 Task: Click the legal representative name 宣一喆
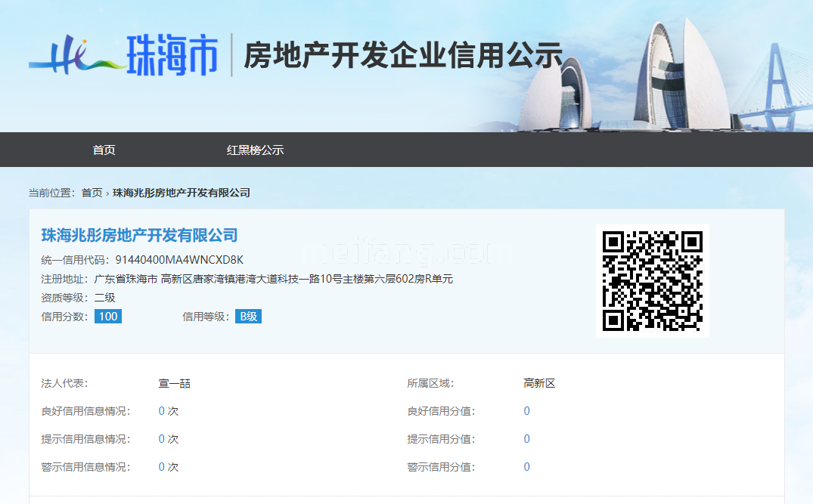pyautogui.click(x=175, y=383)
